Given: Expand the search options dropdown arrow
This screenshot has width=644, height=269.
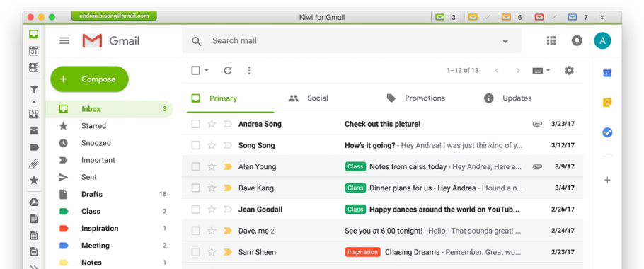Looking at the screenshot, I should coord(505,41).
